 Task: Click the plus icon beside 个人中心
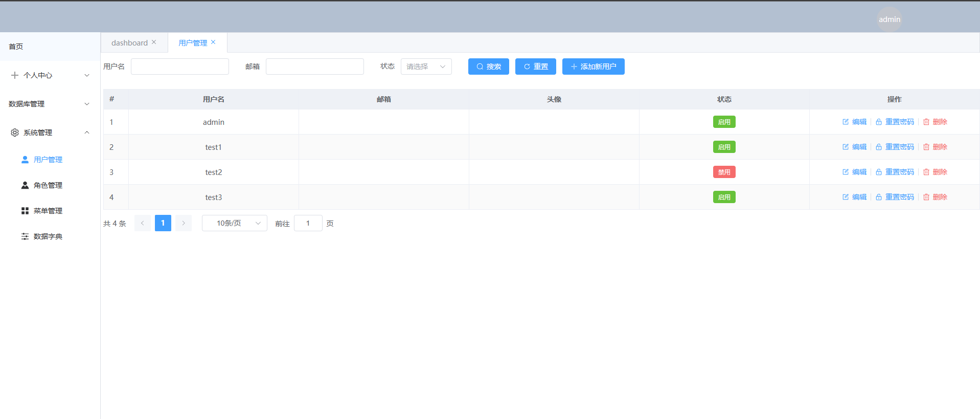[x=15, y=75]
